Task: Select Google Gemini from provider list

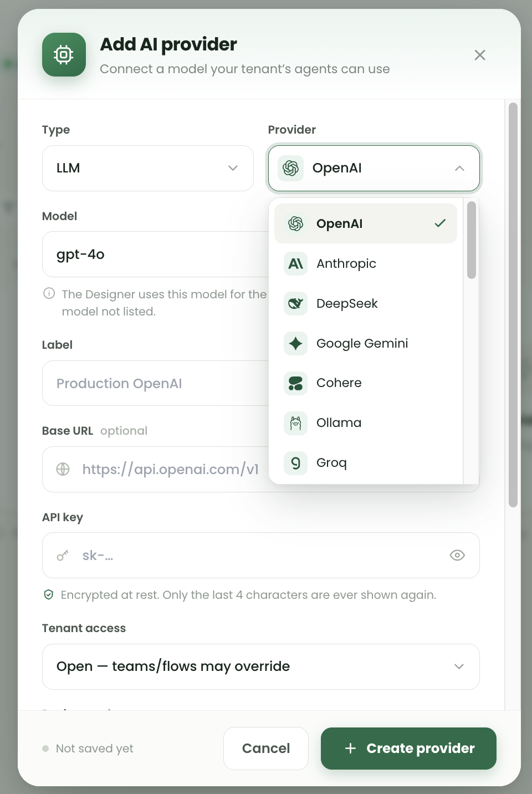Action: (x=366, y=343)
